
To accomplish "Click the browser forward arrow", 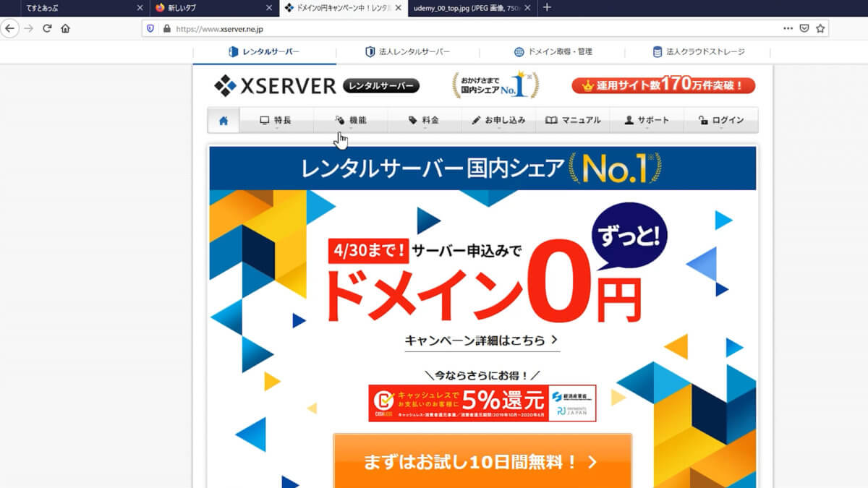I will 28,28.
